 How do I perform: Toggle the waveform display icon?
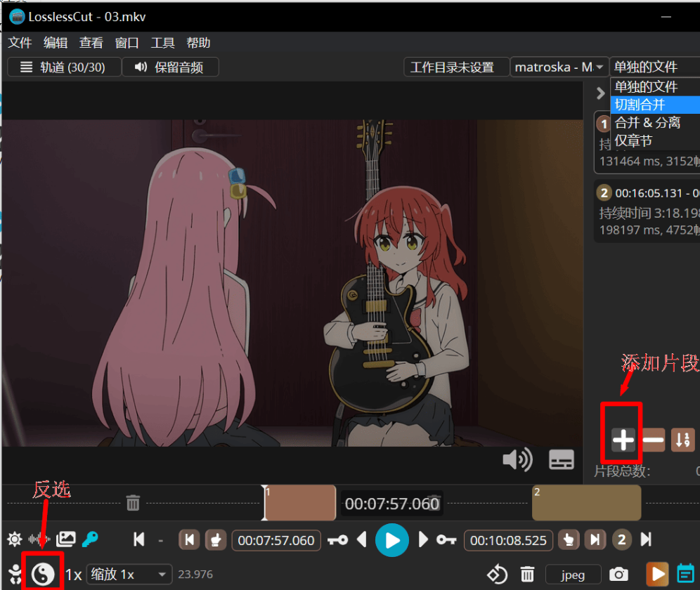39,539
